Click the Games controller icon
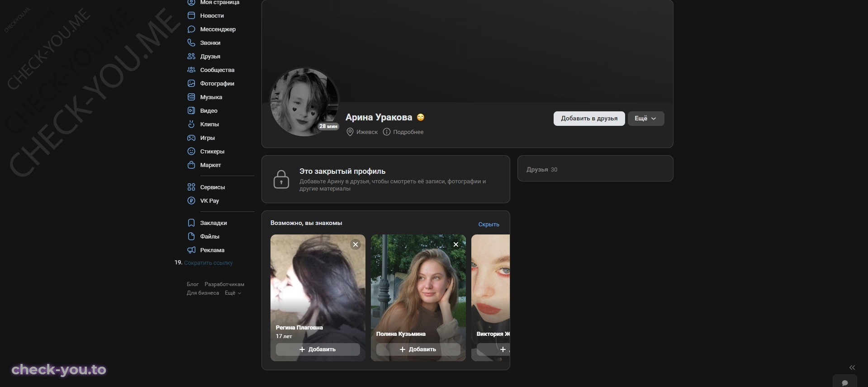The height and width of the screenshot is (387, 868). coord(191,138)
